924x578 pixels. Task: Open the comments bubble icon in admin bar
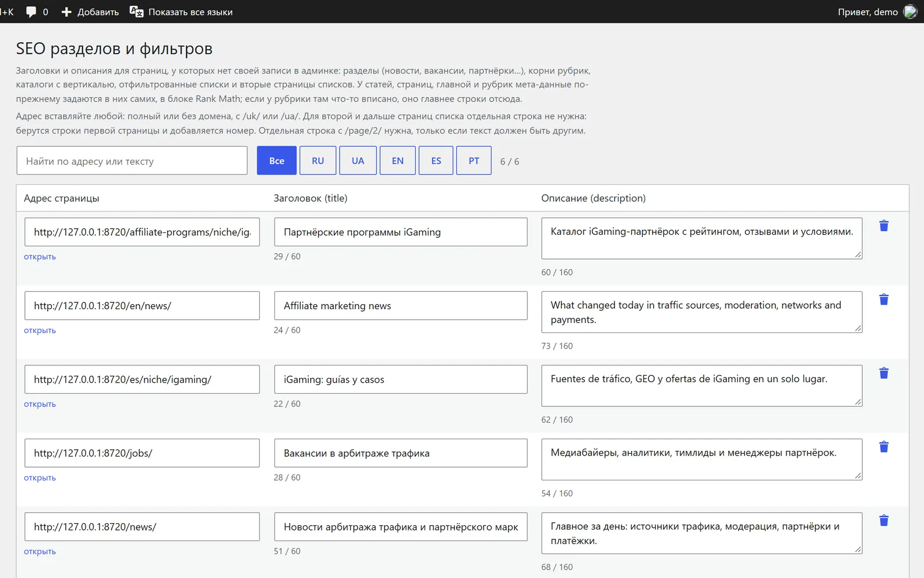pos(31,12)
